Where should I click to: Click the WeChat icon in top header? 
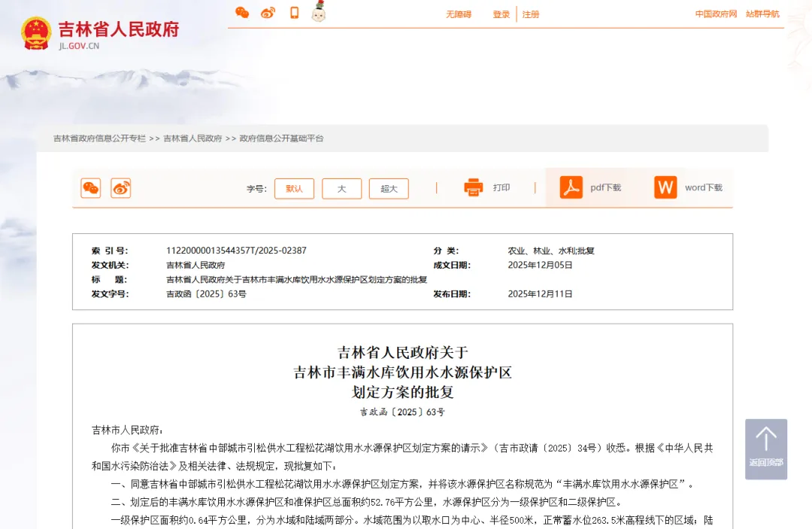pos(242,13)
